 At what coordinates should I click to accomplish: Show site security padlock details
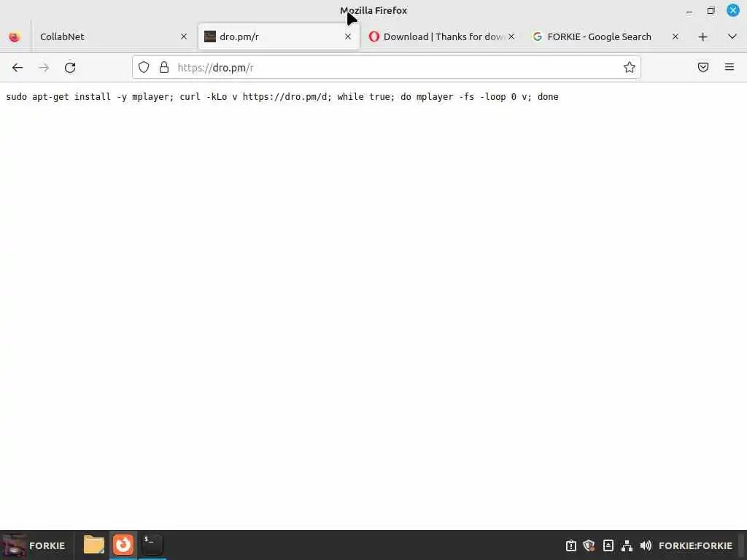(164, 68)
